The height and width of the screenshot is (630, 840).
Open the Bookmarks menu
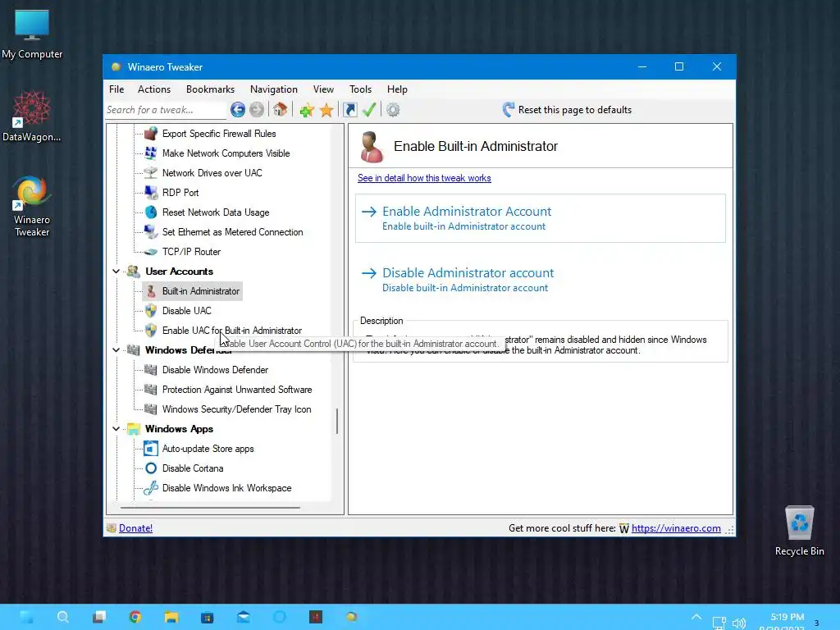point(210,89)
